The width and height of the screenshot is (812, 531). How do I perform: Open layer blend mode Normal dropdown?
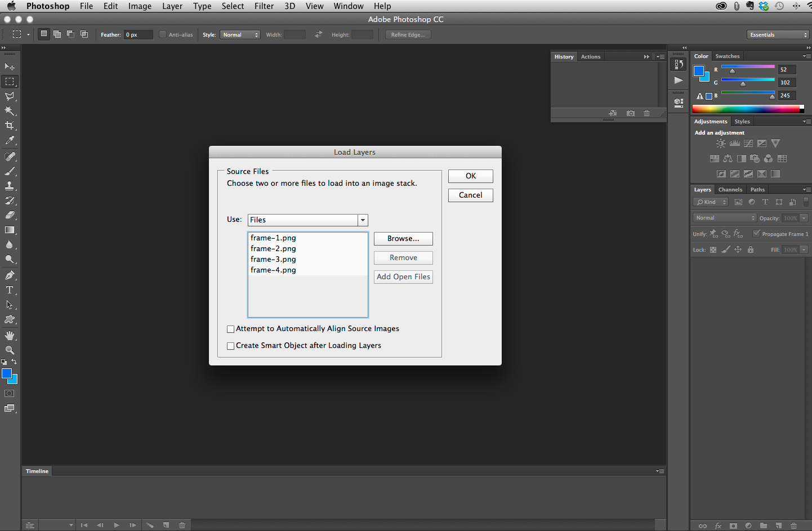pyautogui.click(x=725, y=218)
